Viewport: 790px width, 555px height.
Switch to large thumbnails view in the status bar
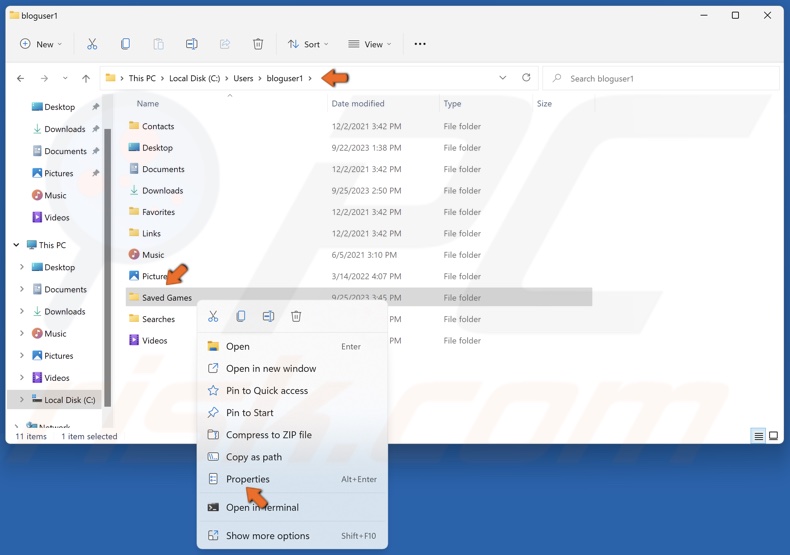(x=773, y=436)
